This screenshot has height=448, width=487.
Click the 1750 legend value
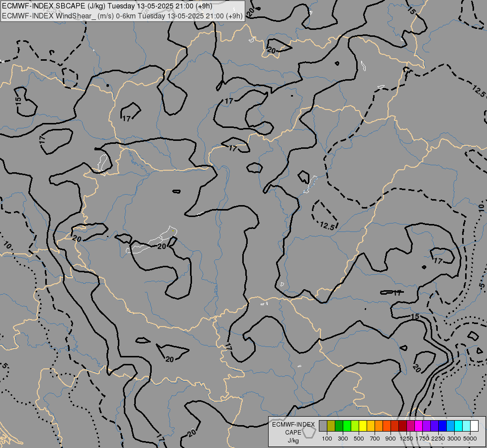pyautogui.click(x=422, y=439)
